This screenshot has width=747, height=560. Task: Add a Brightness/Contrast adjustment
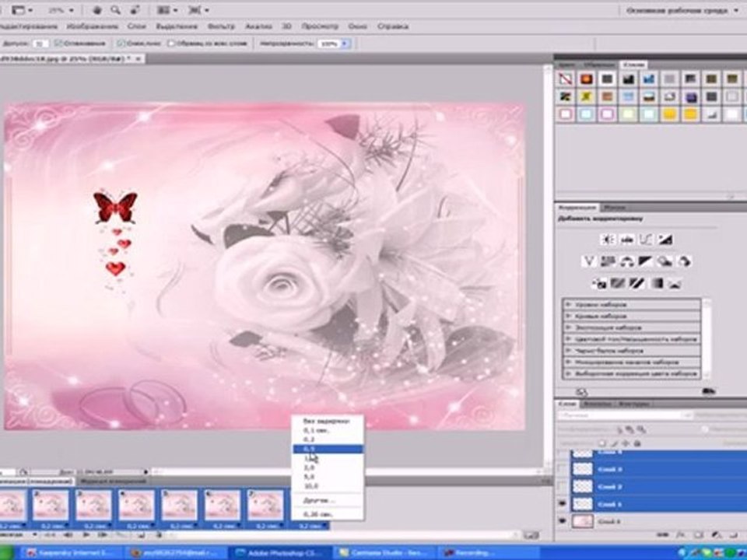[x=608, y=240]
